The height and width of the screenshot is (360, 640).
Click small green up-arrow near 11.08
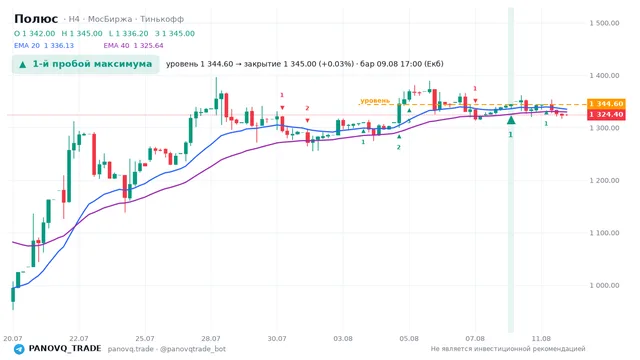[546, 113]
